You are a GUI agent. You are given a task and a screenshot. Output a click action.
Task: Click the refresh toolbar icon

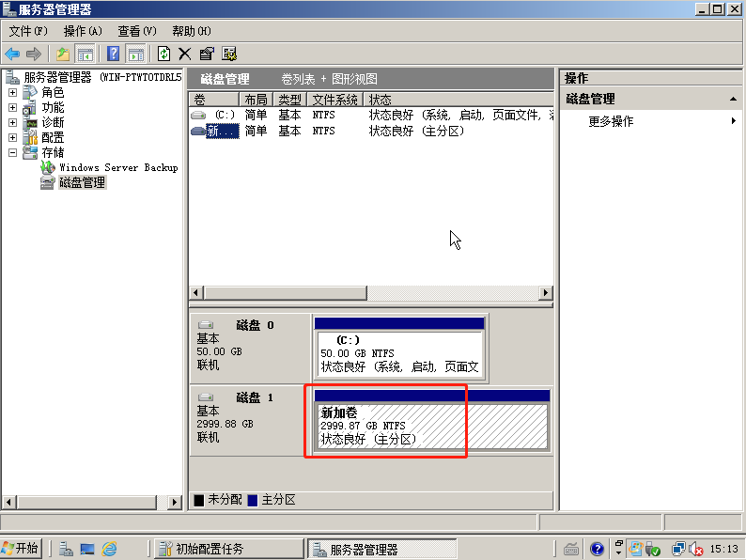coord(164,54)
